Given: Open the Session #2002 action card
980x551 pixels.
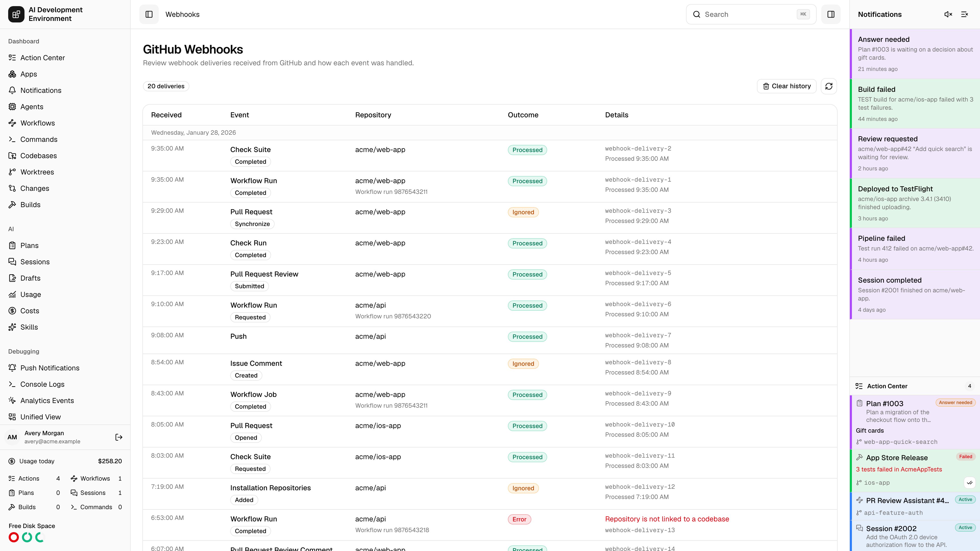Looking at the screenshot, I should pyautogui.click(x=915, y=536).
